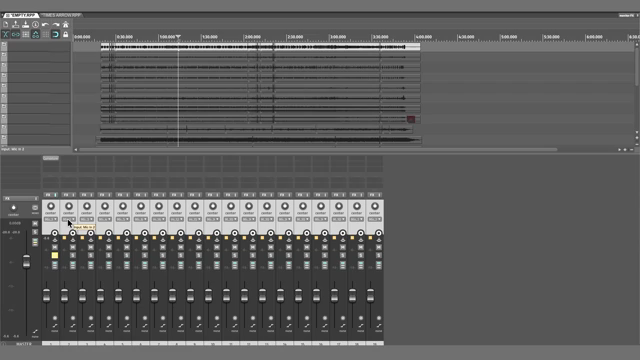Viewport: 640px width, 360px height.
Task: Unsolo mixer track 1 with the yellow button
Action: click(55, 255)
